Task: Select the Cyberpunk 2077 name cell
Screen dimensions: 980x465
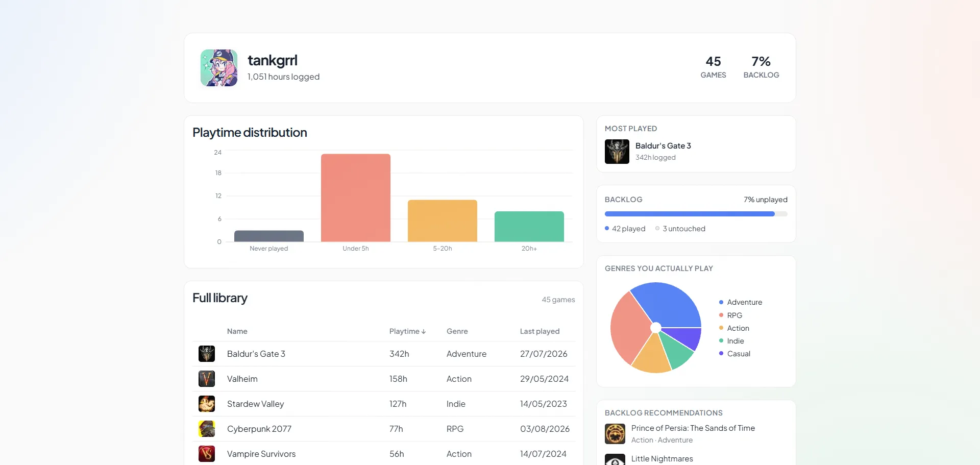Action: pos(259,429)
